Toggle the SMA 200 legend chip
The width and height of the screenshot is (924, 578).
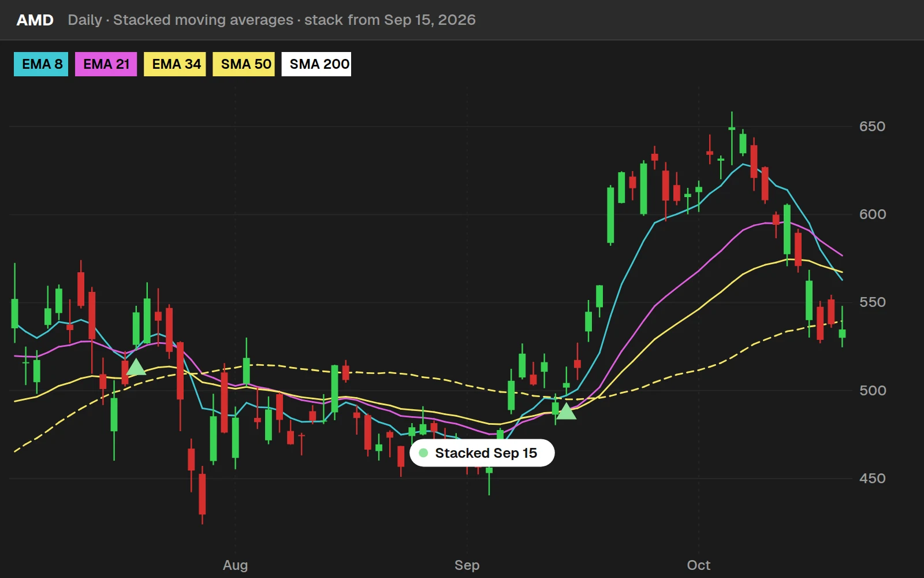tap(316, 64)
